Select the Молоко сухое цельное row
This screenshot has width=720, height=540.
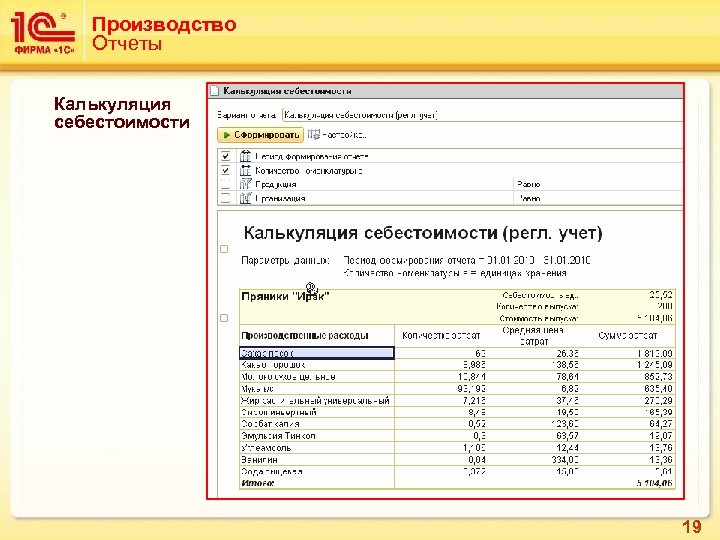pos(457,377)
